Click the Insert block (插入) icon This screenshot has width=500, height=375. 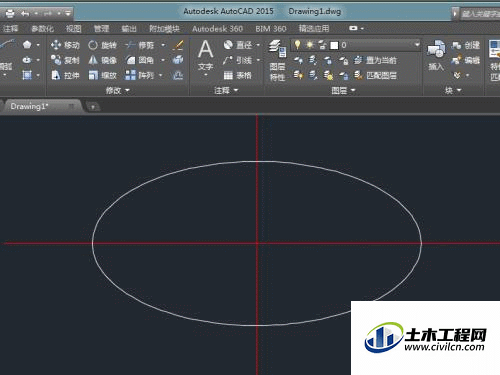pyautogui.click(x=436, y=55)
